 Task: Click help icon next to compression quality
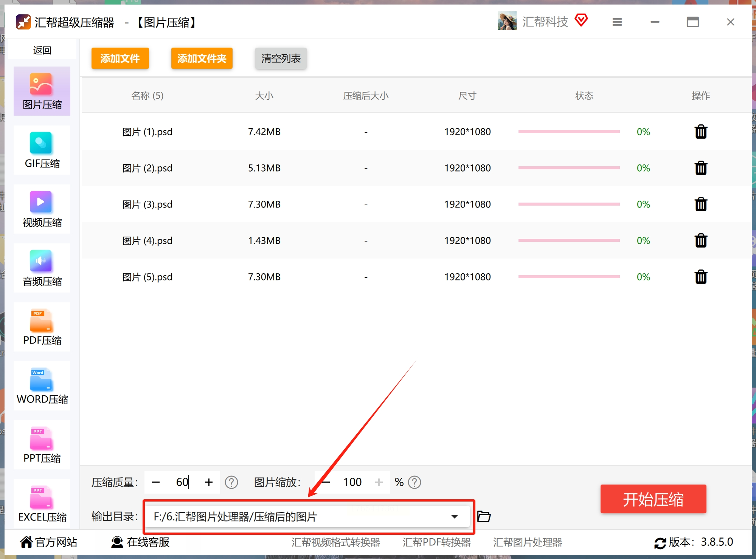pyautogui.click(x=231, y=482)
